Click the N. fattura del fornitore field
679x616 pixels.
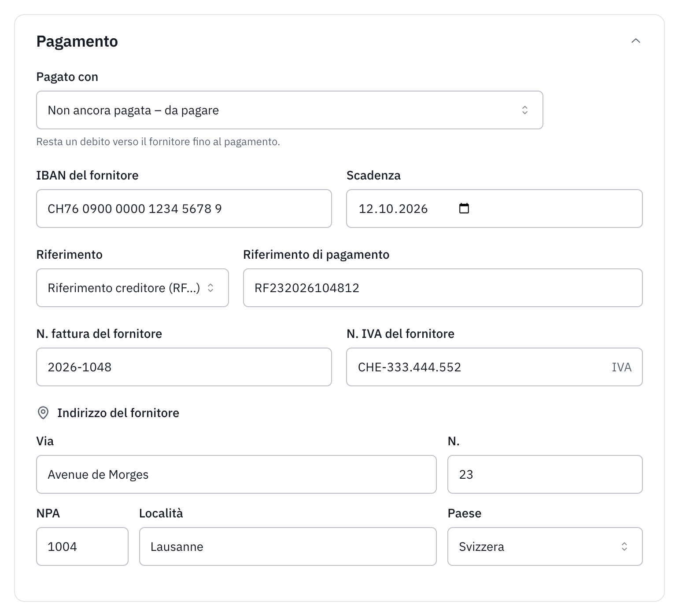pos(184,367)
